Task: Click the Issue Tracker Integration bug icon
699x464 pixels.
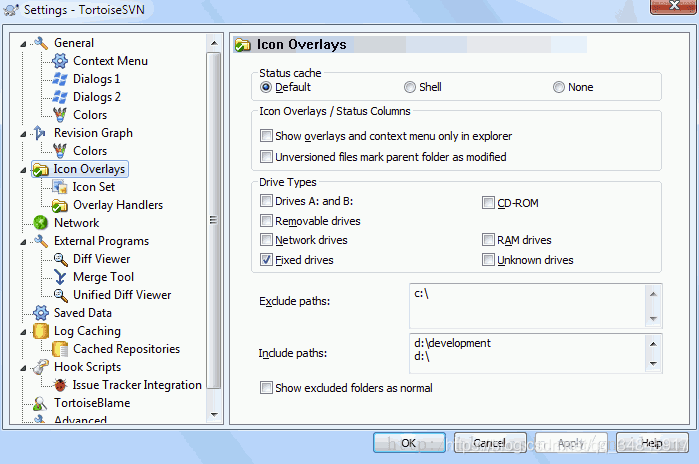Action: point(60,385)
